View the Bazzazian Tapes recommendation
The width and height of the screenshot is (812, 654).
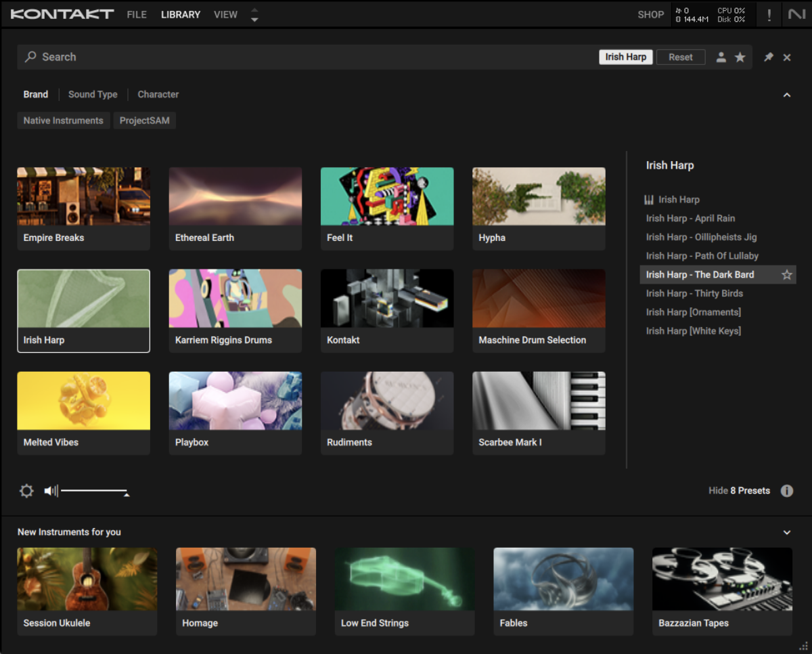pos(722,592)
